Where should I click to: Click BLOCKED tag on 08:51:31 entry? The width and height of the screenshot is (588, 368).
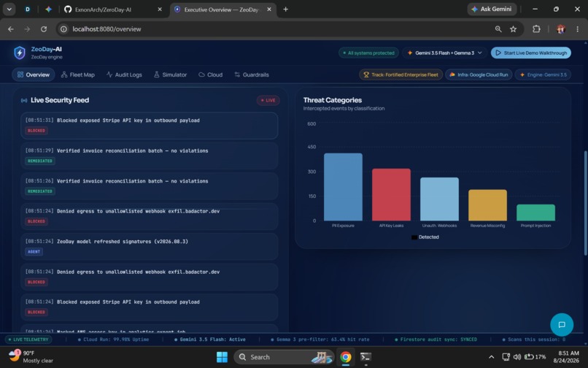tap(36, 131)
